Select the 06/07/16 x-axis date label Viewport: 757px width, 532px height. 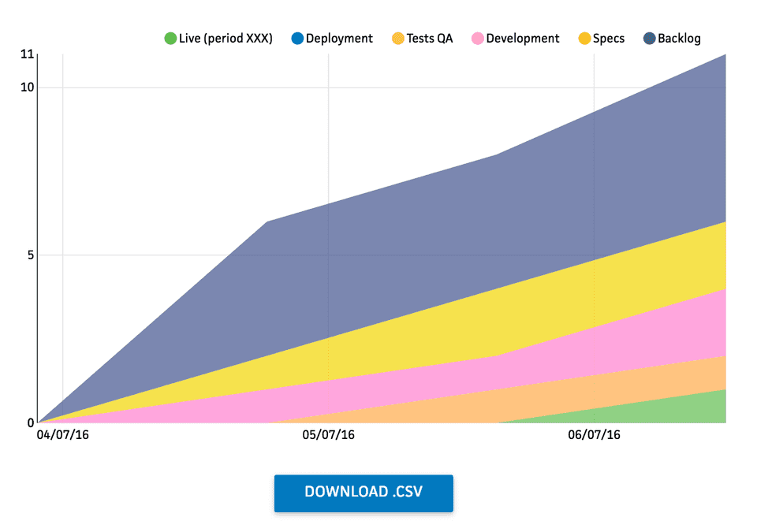[594, 435]
